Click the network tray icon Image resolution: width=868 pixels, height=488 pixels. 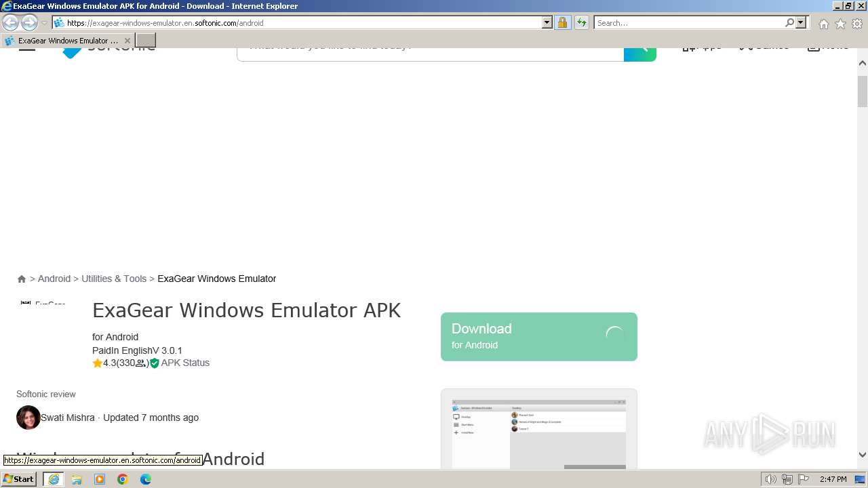787,479
